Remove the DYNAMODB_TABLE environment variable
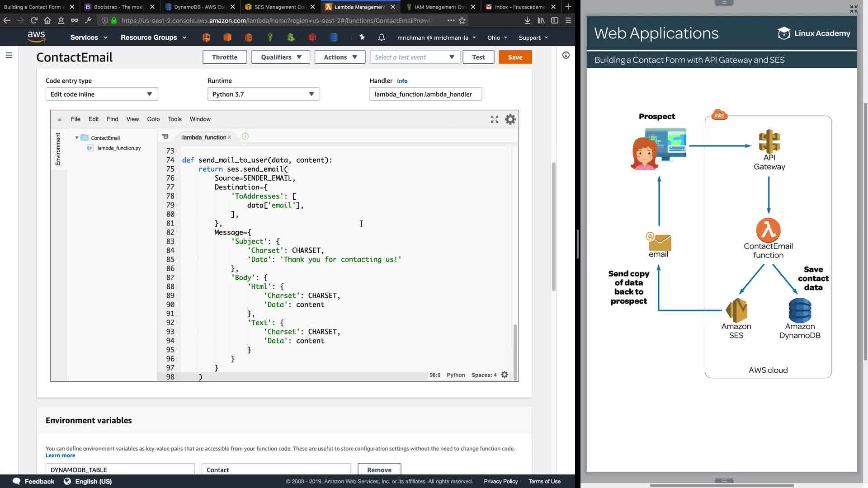Viewport: 868px width, 488px height. coord(379,469)
